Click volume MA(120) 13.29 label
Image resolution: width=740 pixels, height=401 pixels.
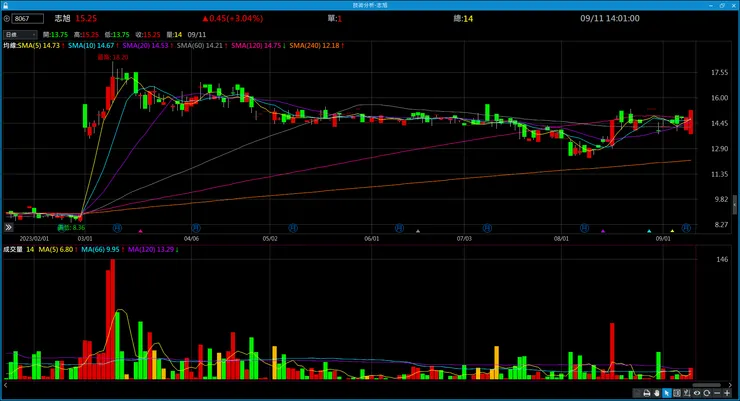[153, 250]
